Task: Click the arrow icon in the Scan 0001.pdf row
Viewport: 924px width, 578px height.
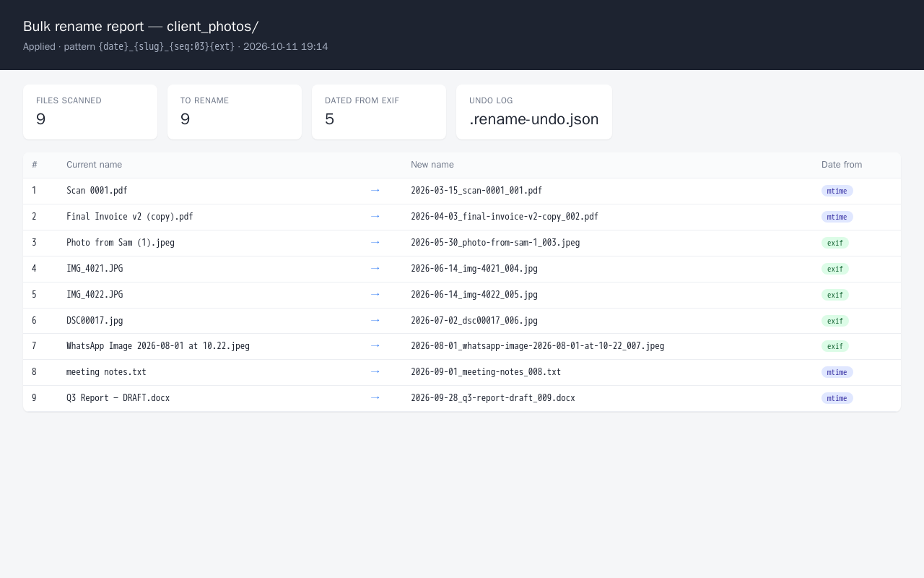Action: click(x=375, y=191)
